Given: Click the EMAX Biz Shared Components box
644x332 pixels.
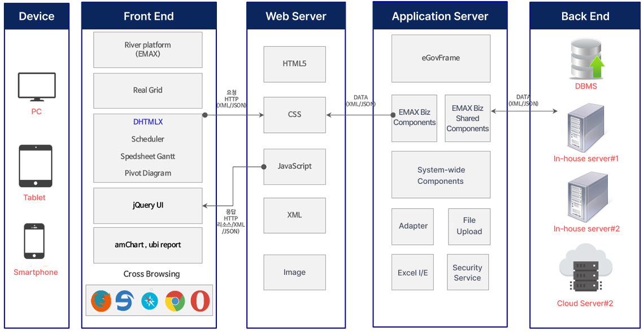Looking at the screenshot, I should point(467,118).
